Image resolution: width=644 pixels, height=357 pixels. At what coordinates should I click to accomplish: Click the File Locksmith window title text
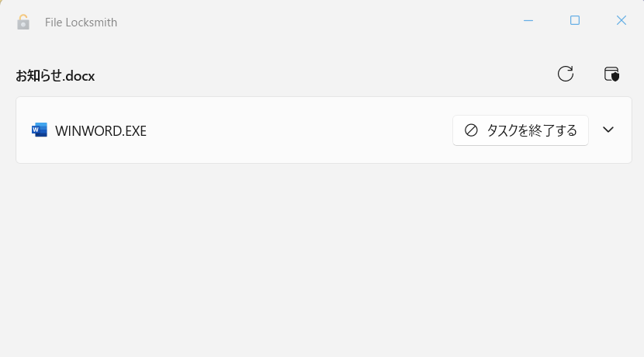click(81, 23)
